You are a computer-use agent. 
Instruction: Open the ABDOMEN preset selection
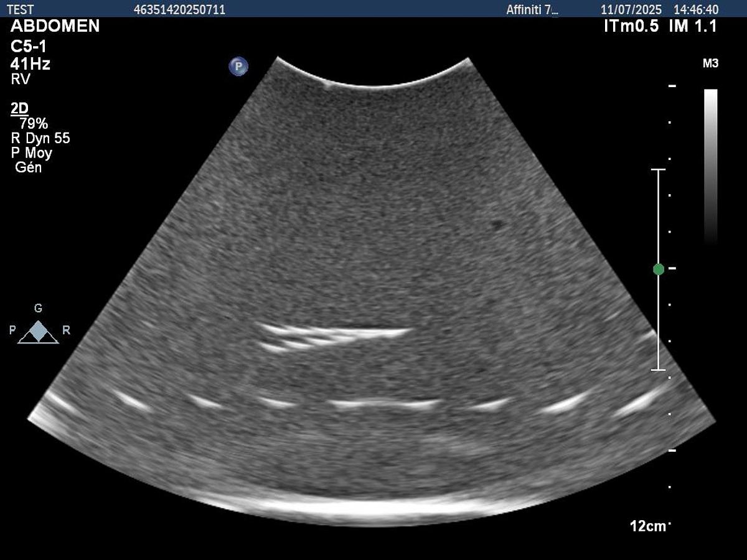55,26
